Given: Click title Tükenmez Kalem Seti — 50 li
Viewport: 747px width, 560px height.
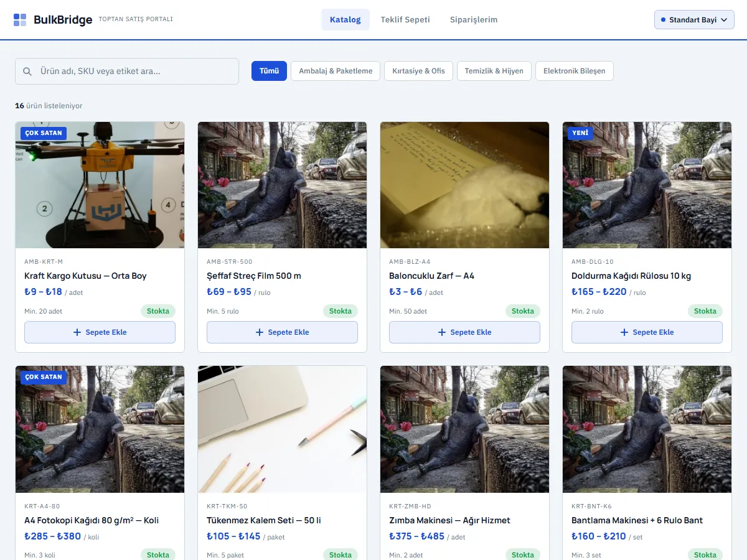Looking at the screenshot, I should 264,520.
